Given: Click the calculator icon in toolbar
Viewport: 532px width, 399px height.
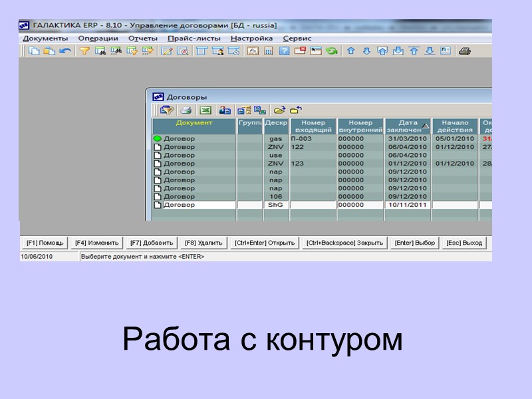Looking at the screenshot, I should click(x=269, y=51).
